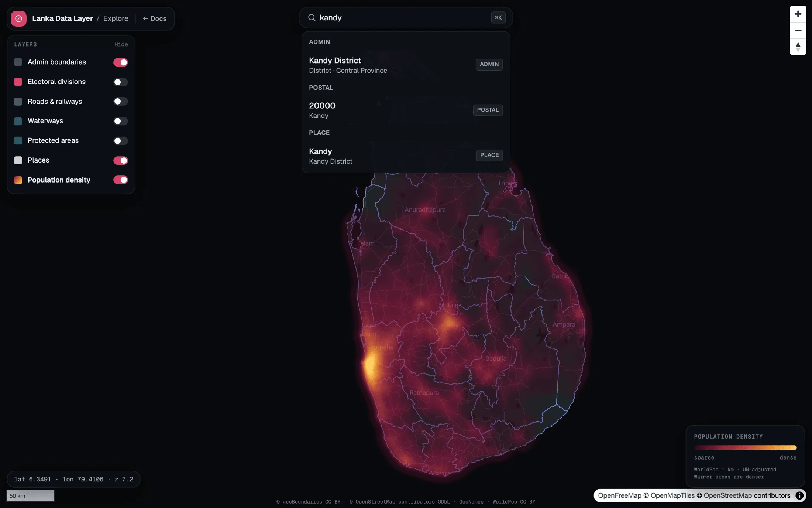Turn on the Roads & railways layer
This screenshot has height=508, width=812.
click(x=121, y=101)
